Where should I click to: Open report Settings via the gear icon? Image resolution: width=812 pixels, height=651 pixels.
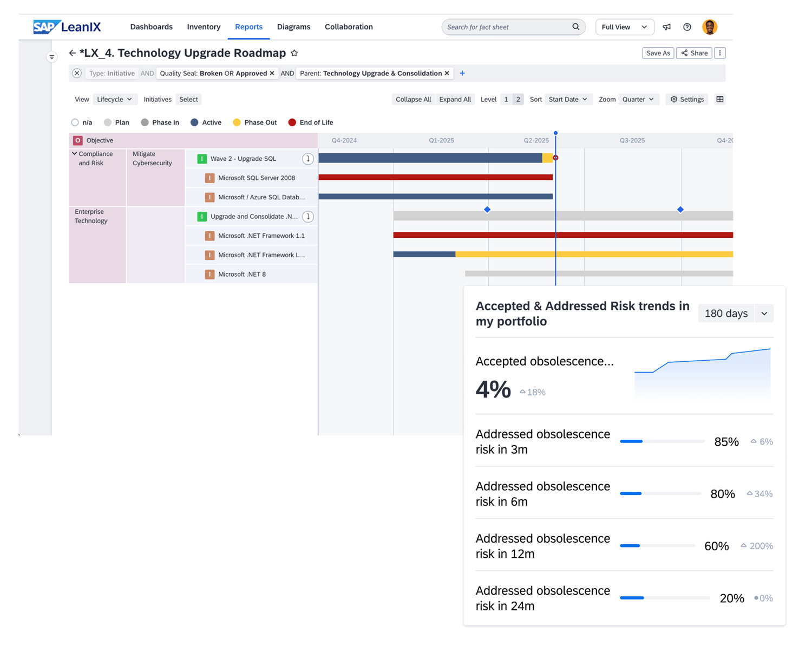[686, 99]
